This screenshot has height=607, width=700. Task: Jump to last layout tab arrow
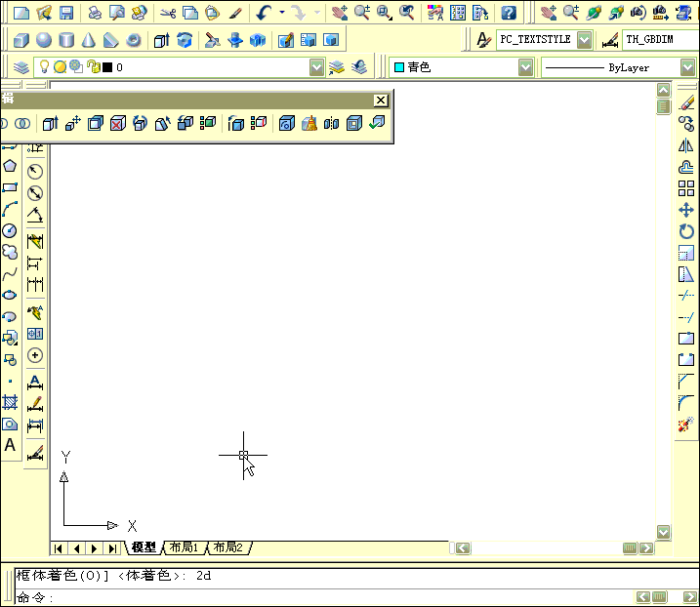113,548
